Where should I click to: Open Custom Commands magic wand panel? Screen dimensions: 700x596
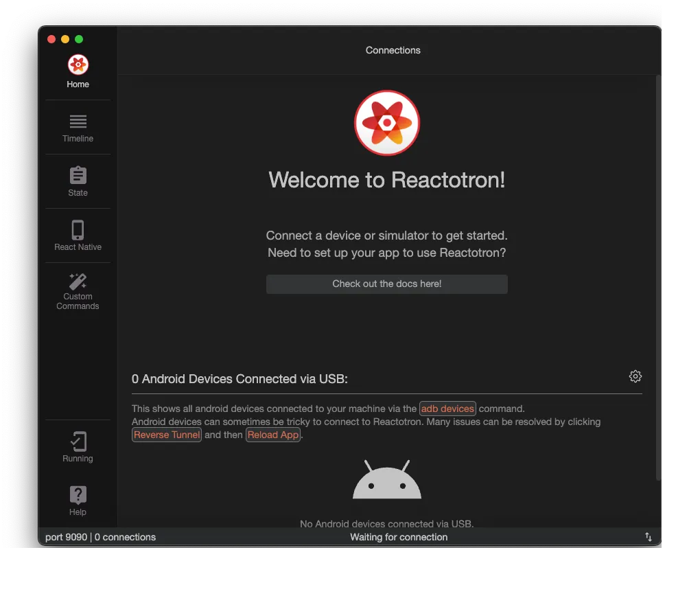[x=78, y=292]
